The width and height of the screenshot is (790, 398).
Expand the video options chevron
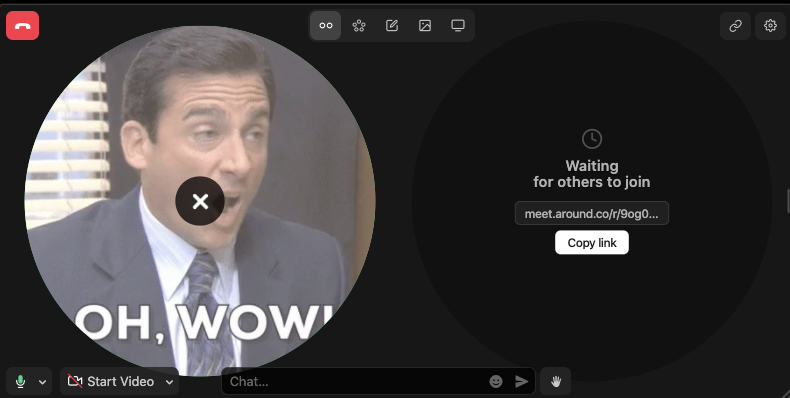[x=169, y=382]
